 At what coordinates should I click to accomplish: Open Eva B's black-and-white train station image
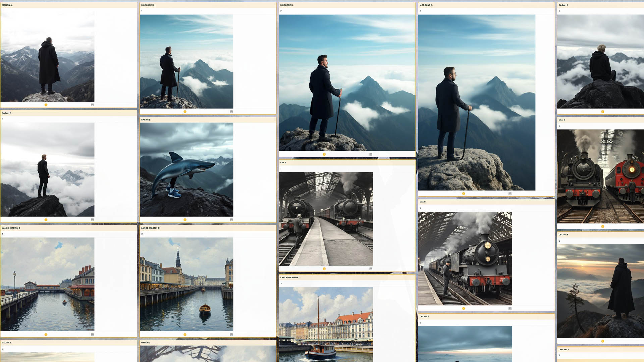pyautogui.click(x=326, y=219)
